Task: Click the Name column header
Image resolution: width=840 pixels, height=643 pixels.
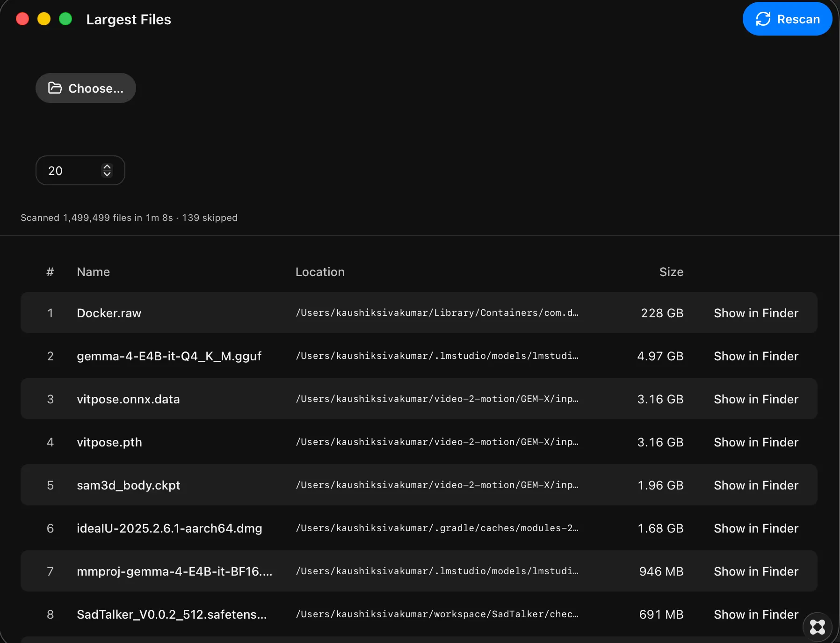Action: (x=93, y=272)
